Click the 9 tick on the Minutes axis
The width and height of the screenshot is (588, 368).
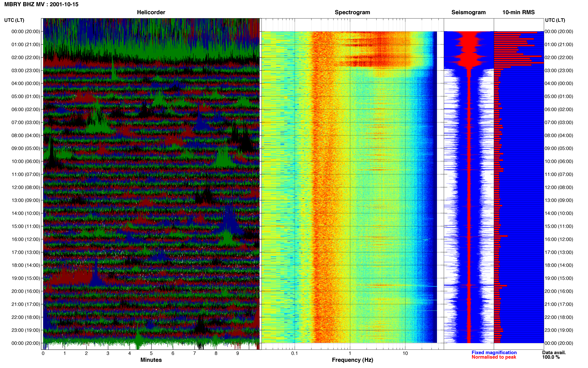coord(238,353)
